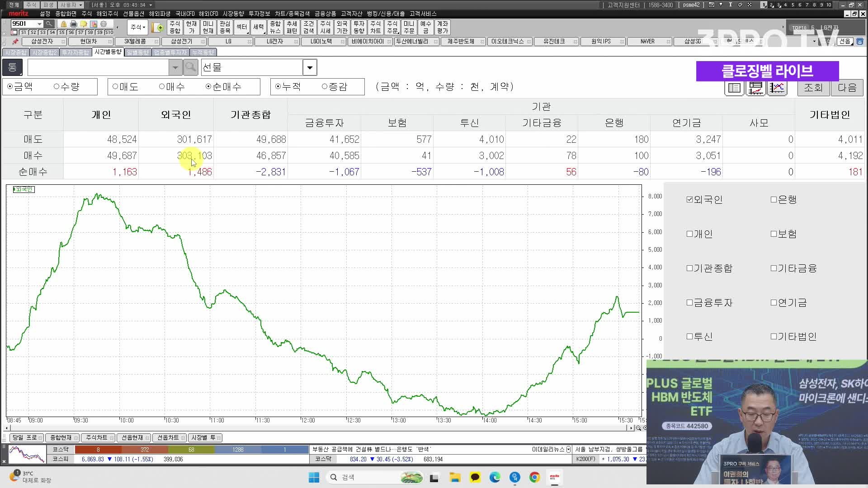Open the 시장동향 menu
868x488 pixels.
(233, 14)
